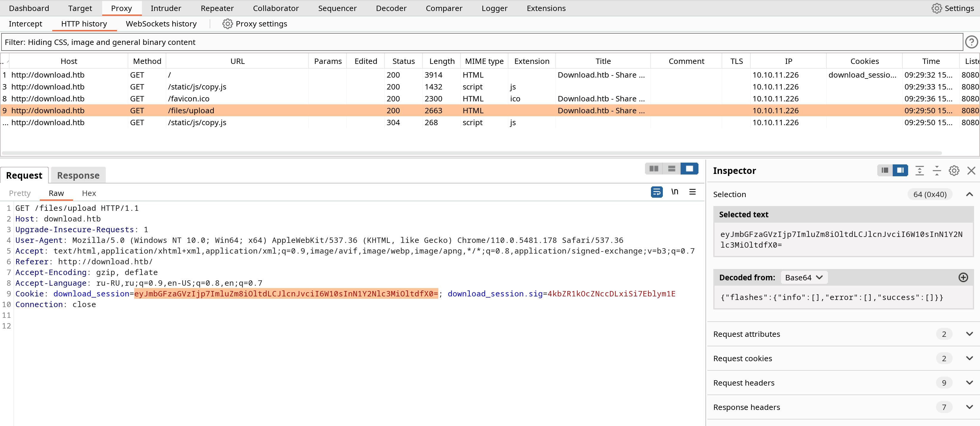Viewport: 980px width, 426px height.
Task: Show the Response tab
Action: click(x=78, y=175)
